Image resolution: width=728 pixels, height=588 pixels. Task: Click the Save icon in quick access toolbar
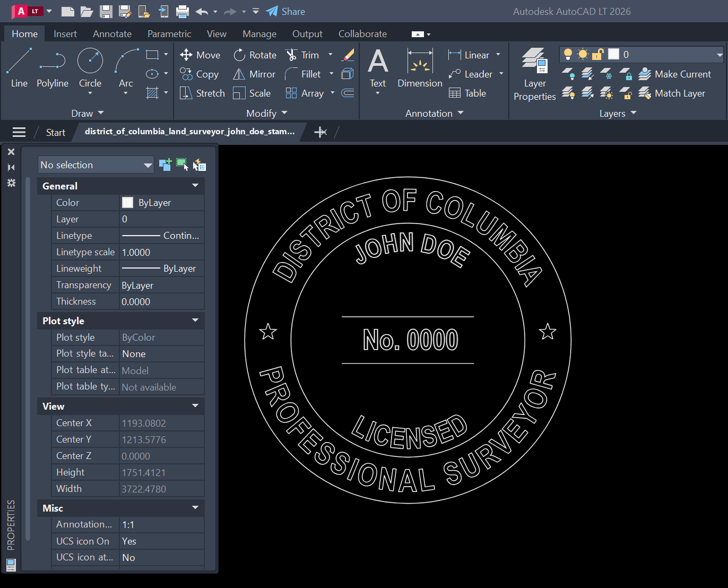[x=106, y=11]
